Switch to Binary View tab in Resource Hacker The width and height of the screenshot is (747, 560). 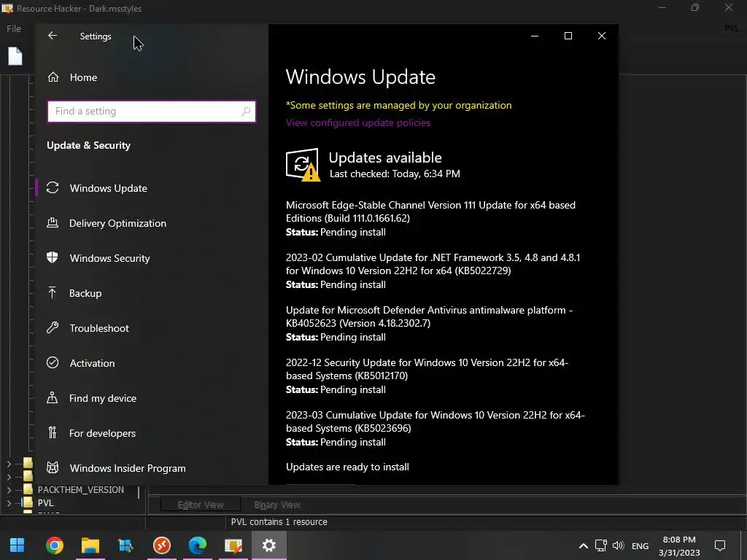click(277, 505)
